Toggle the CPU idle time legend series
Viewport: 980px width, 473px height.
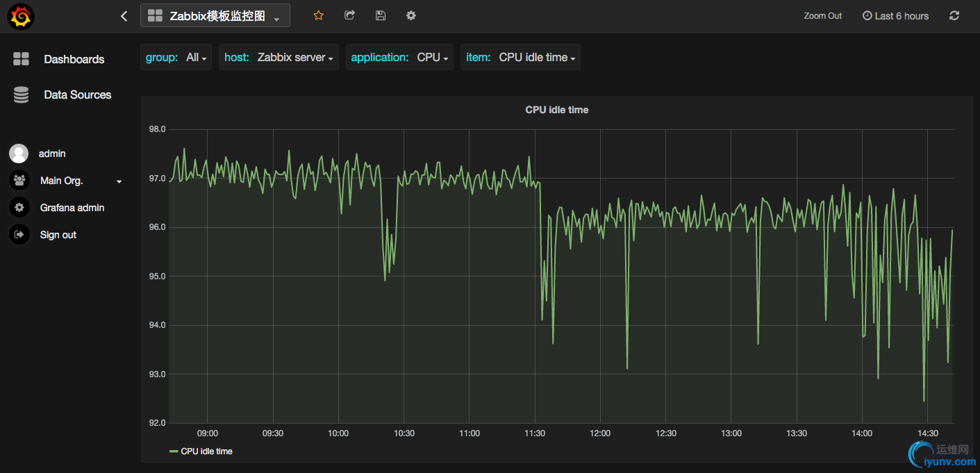click(206, 451)
